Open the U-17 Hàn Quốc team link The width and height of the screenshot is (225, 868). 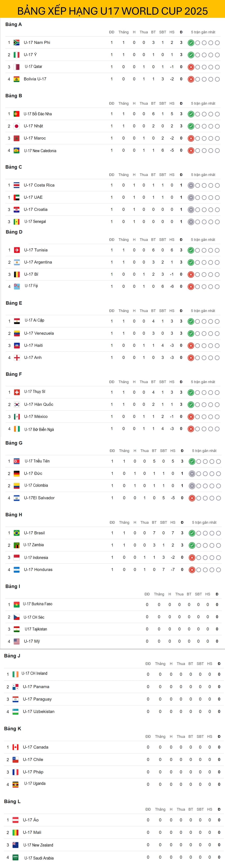pyautogui.click(x=38, y=404)
